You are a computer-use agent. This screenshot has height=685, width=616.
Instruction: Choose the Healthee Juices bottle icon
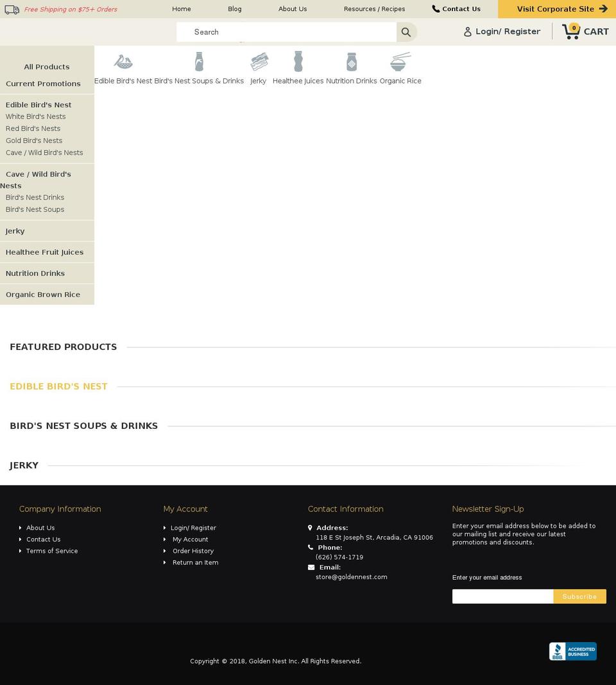point(298,61)
